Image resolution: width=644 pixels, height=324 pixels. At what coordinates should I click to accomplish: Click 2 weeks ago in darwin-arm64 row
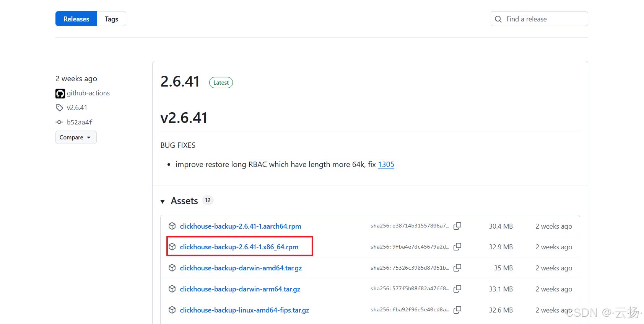click(x=554, y=289)
